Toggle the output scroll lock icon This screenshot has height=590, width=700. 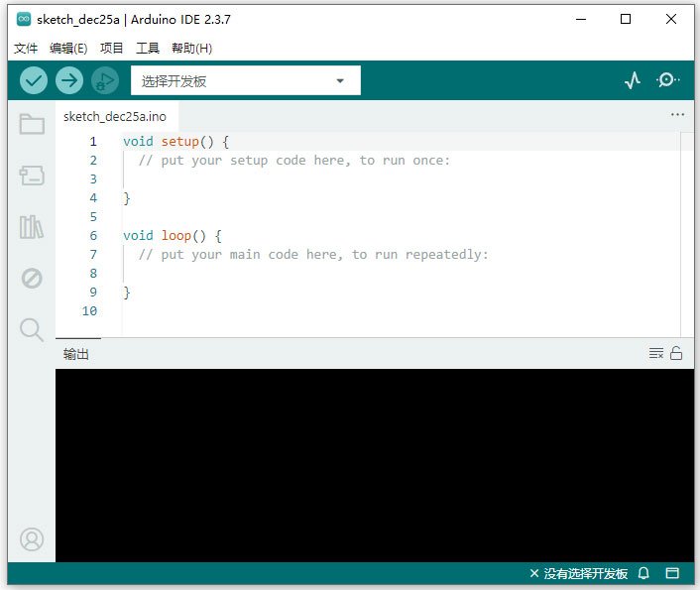coord(676,353)
